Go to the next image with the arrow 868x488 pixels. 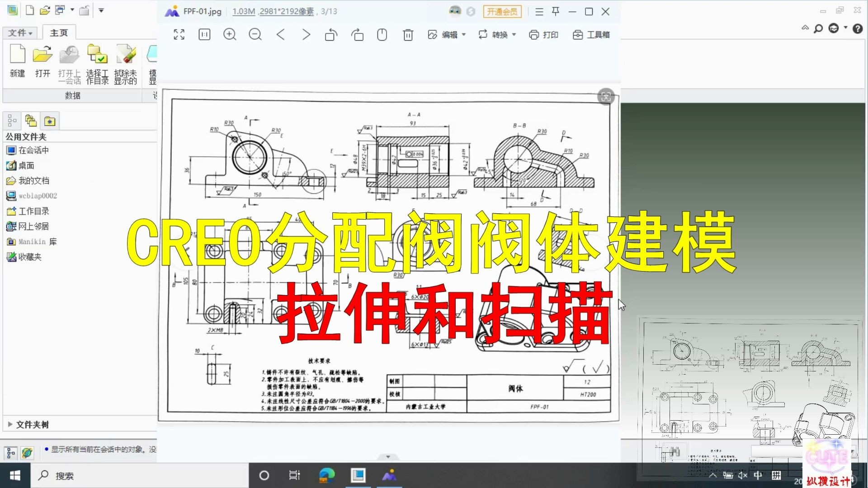pyautogui.click(x=306, y=34)
